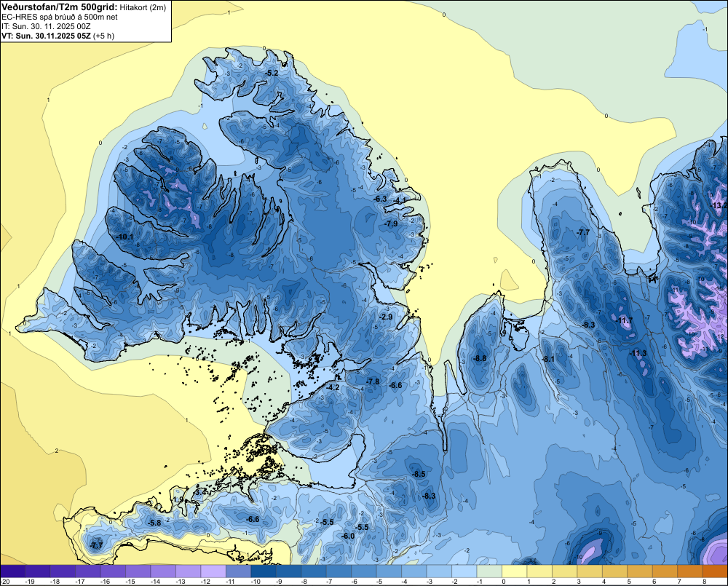Click the -3.4 temperature label

(200, 492)
